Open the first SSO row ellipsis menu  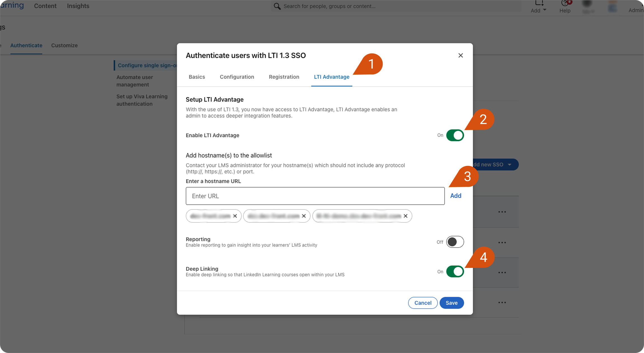(502, 212)
